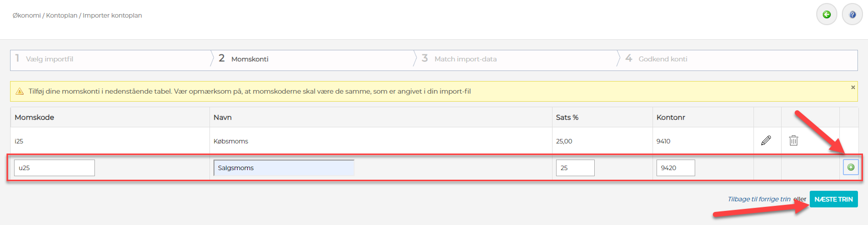Jump to step 4 Godkend konti
868x225 pixels.
tap(663, 59)
